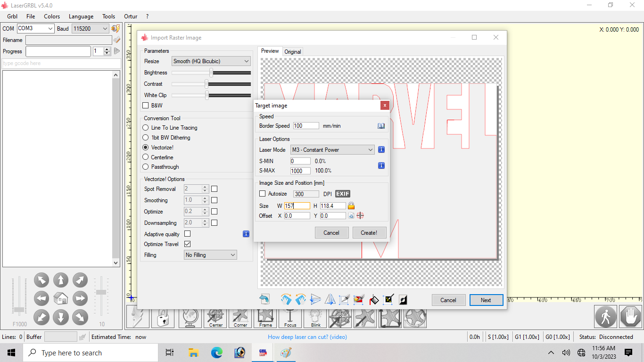Click the red crosshair center-offset icon
This screenshot has height=362, width=644.
coord(360,215)
